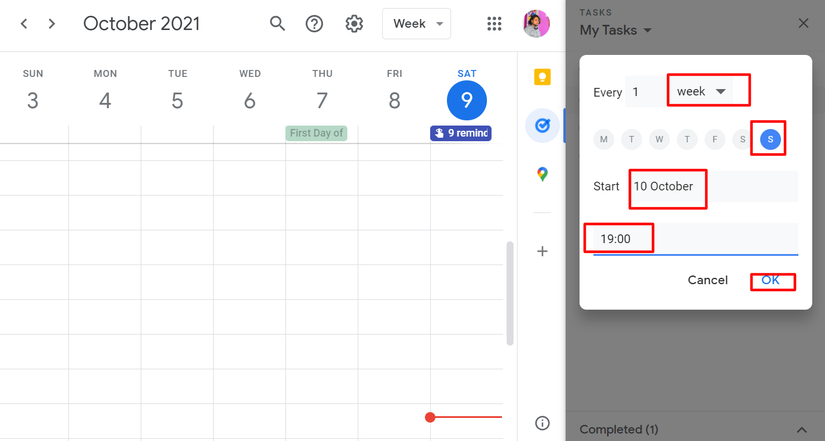
Task: Close the Tasks panel
Action: [x=803, y=23]
